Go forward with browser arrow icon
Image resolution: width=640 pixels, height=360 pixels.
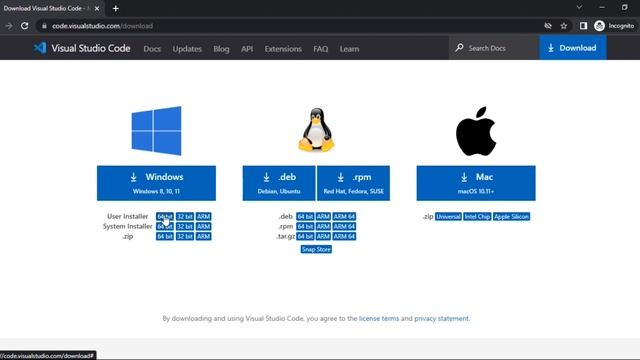[x=9, y=26]
